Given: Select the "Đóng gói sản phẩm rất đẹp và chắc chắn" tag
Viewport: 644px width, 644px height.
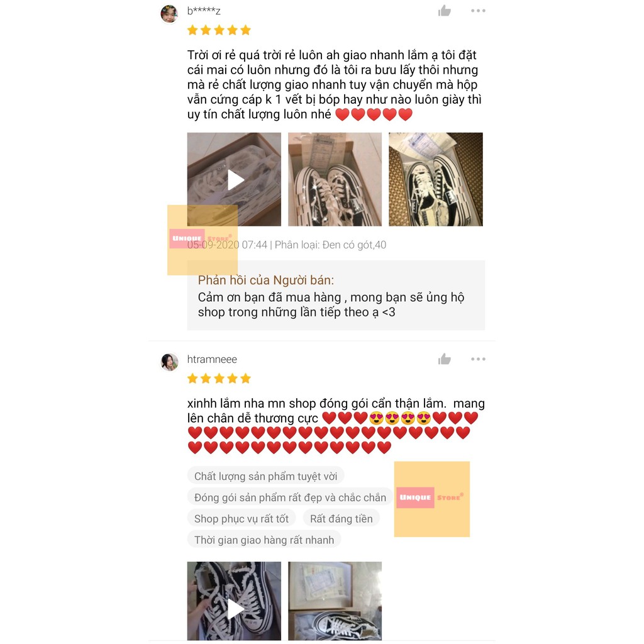Looking at the screenshot, I should pos(290,497).
